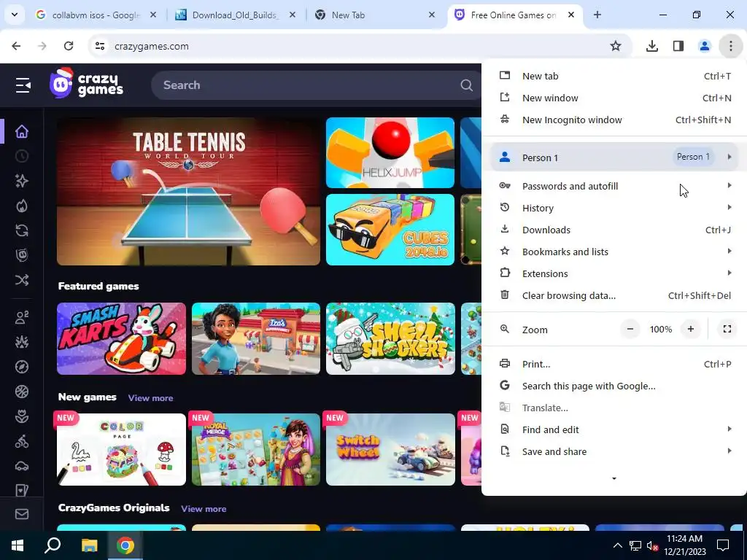Expand the Person 1 profile submenu
Screen dimensions: 747x560
point(614,157)
